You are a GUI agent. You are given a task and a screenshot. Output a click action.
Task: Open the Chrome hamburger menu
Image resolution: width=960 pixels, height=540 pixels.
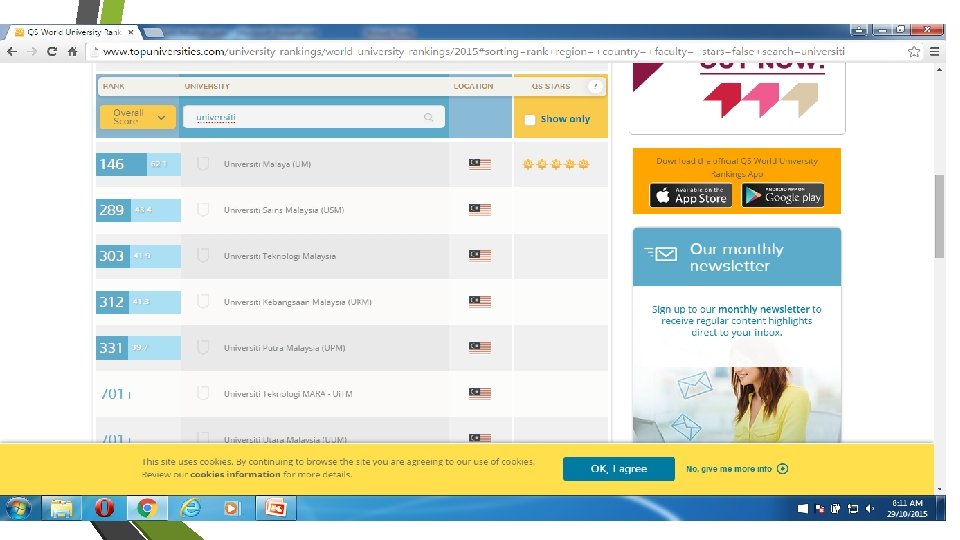[934, 51]
